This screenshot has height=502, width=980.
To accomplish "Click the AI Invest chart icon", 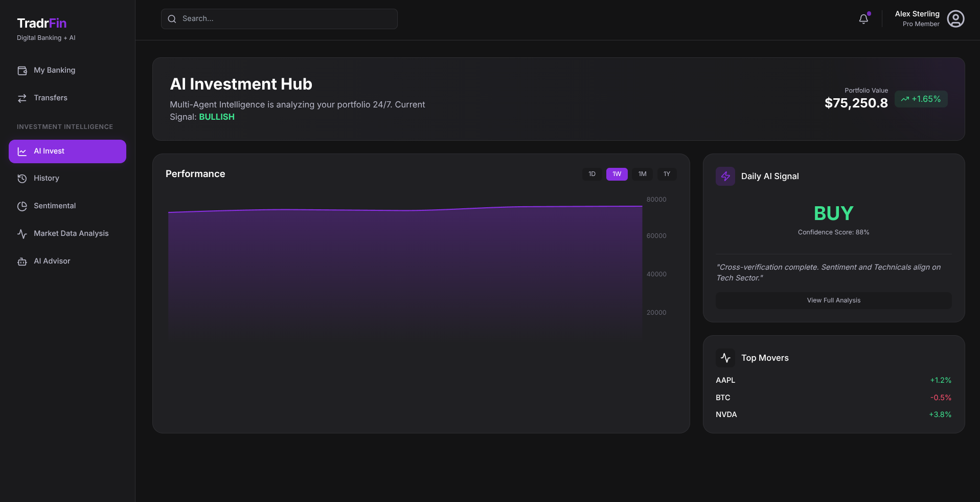I will 22,151.
